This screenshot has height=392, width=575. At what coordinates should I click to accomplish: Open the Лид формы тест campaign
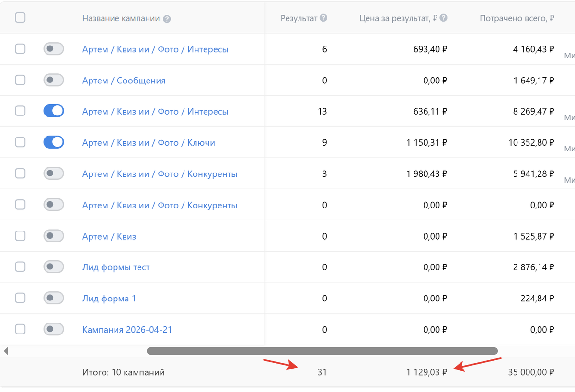116,267
